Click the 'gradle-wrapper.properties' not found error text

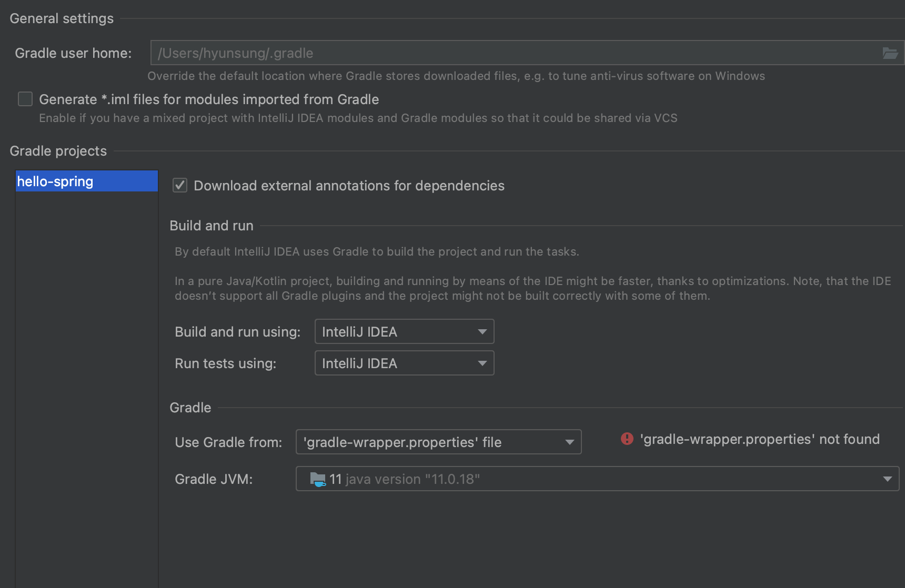pos(760,439)
